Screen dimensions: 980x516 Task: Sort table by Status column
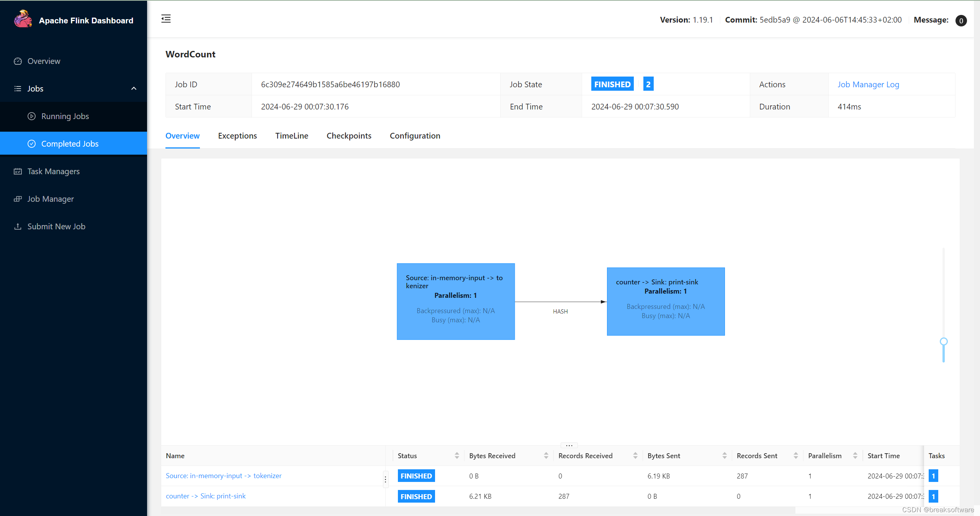457,456
